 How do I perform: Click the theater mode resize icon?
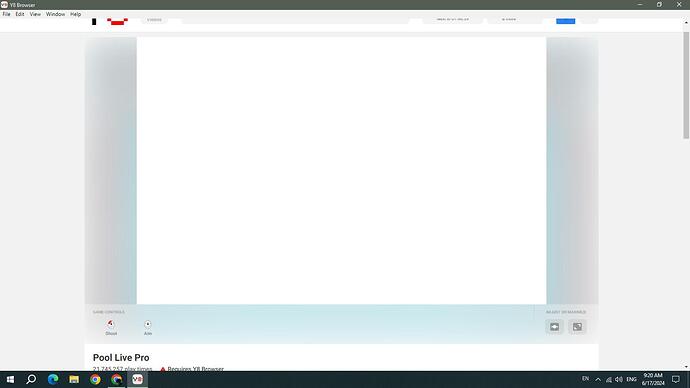pos(554,327)
